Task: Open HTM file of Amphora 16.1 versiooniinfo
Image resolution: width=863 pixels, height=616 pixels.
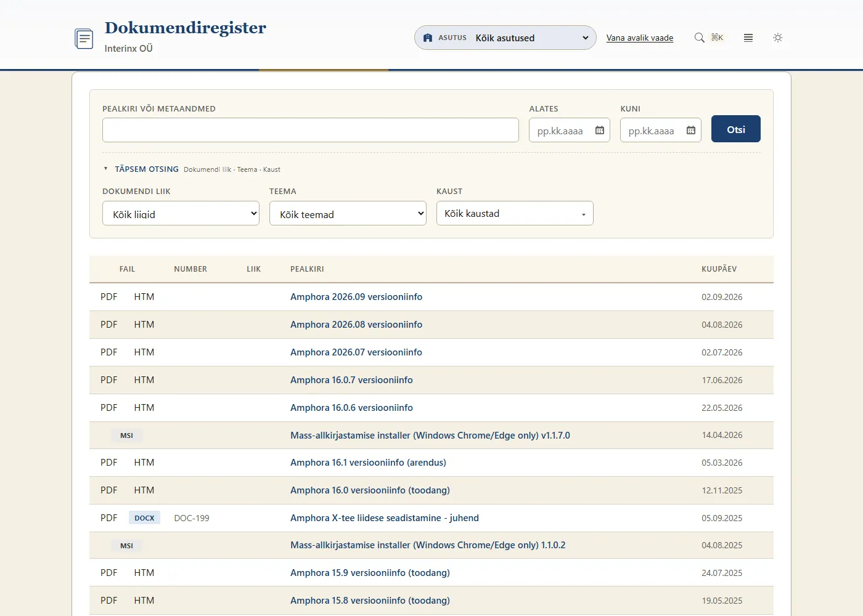Action: pyautogui.click(x=144, y=463)
